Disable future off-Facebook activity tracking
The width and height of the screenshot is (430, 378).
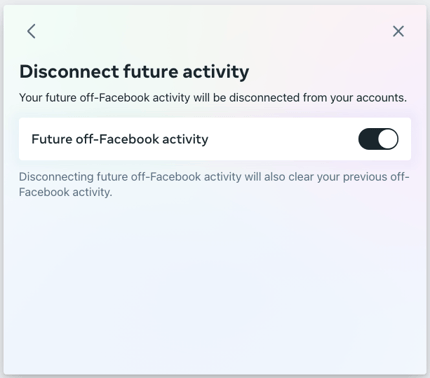click(x=378, y=139)
